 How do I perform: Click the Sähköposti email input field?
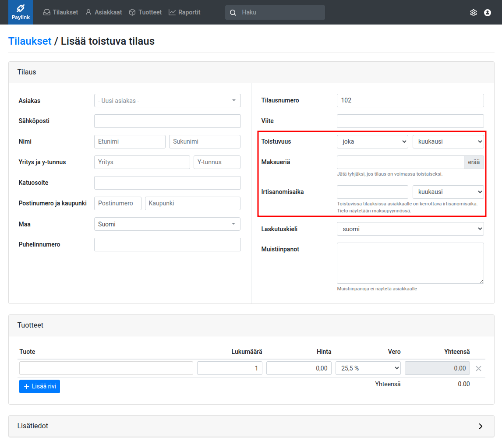click(167, 121)
